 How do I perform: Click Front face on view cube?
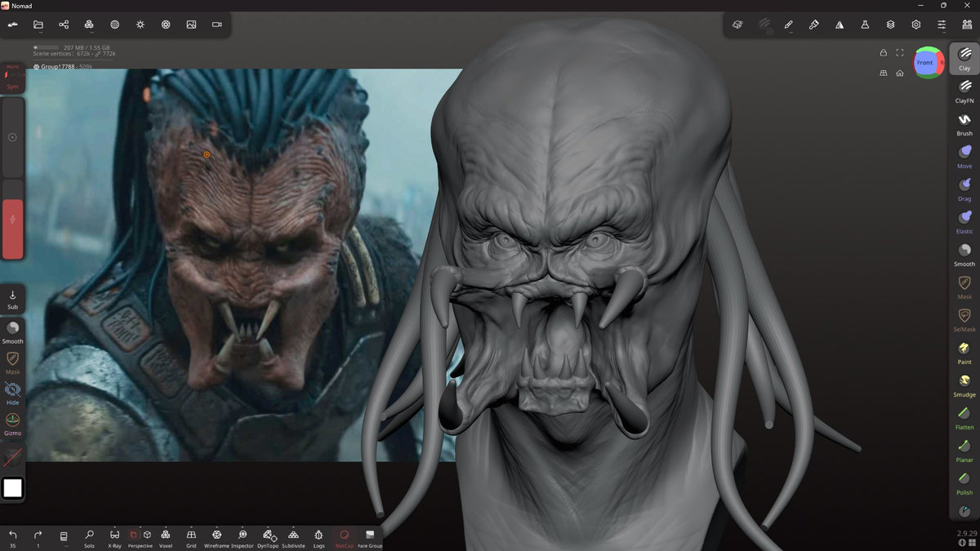(925, 63)
